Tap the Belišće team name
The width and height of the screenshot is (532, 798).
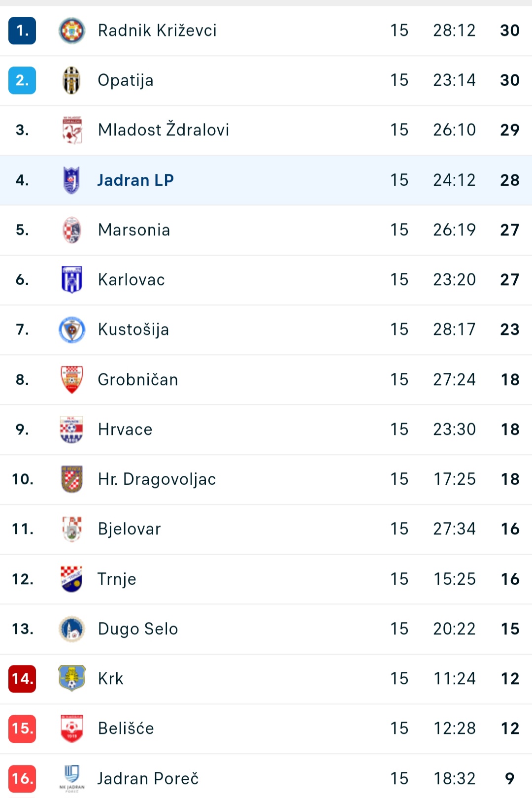tap(126, 729)
